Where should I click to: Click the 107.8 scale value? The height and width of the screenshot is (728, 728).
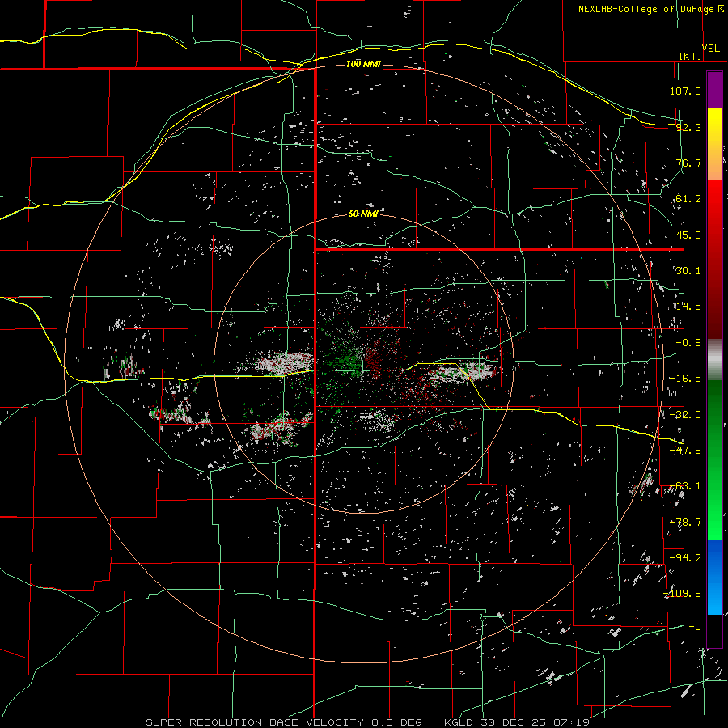click(685, 91)
